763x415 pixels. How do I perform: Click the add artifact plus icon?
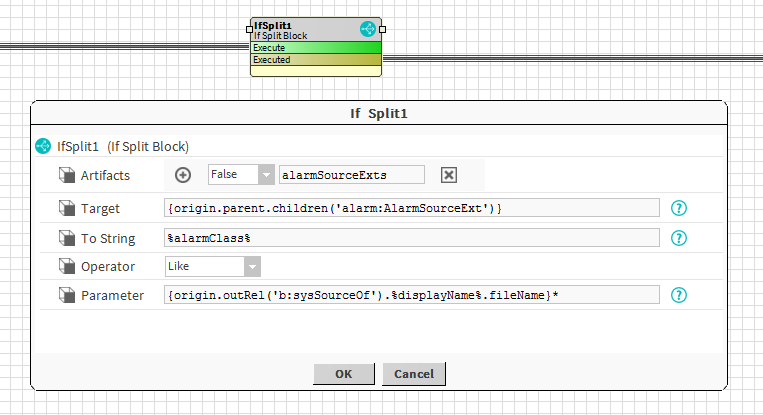tap(183, 175)
